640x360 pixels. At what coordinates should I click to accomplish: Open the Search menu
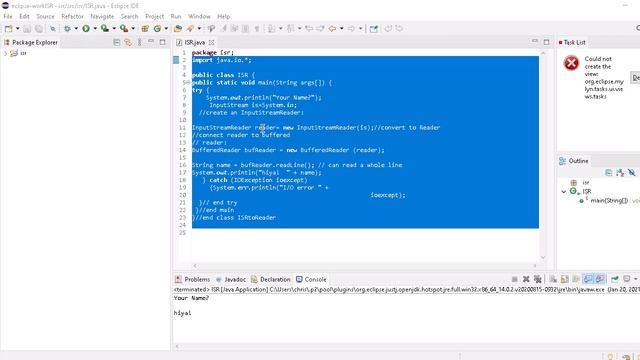pyautogui.click(x=129, y=16)
